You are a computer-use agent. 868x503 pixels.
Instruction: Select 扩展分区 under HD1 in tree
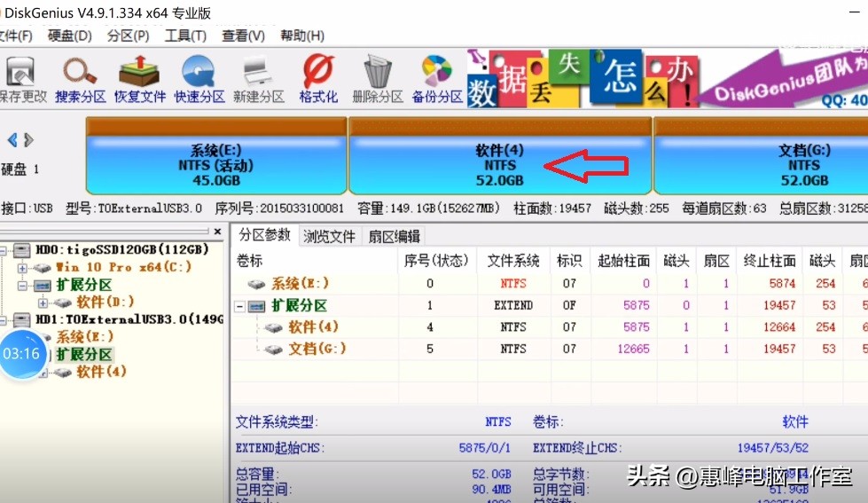[x=84, y=355]
